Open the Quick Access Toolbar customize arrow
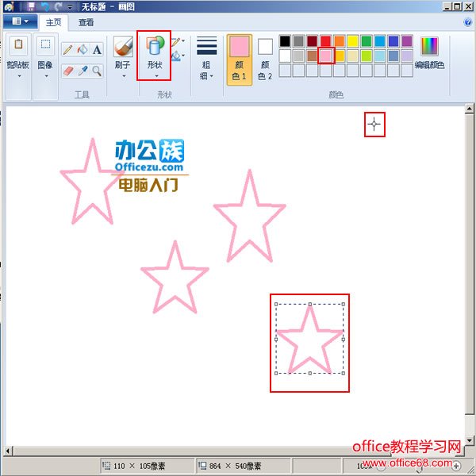 [x=70, y=6]
